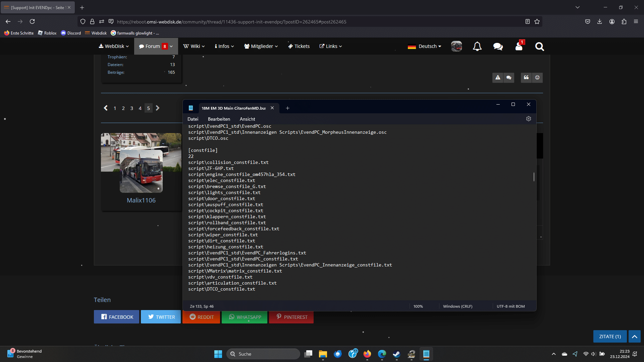Expand the Mitglieder dropdown menu

[261, 46]
